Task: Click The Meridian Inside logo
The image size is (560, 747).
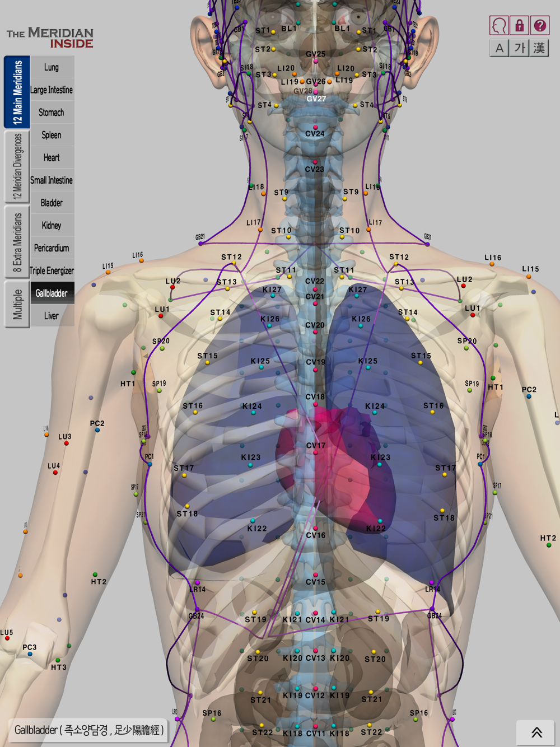Action: pyautogui.click(x=50, y=38)
